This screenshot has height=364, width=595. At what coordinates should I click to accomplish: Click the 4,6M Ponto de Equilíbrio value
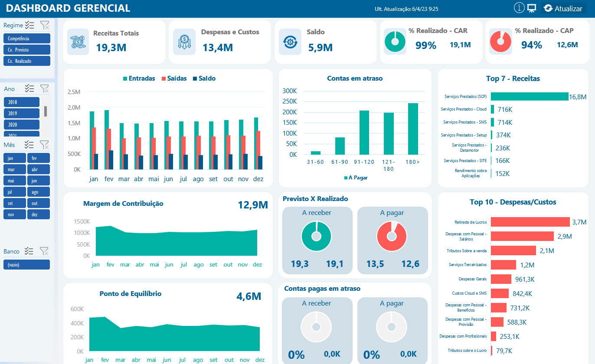248,296
